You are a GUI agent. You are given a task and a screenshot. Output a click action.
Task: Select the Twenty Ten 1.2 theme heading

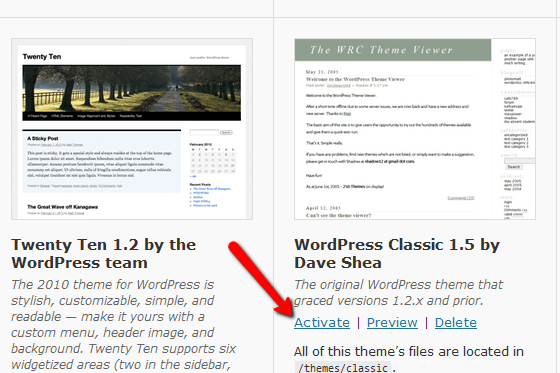click(104, 254)
